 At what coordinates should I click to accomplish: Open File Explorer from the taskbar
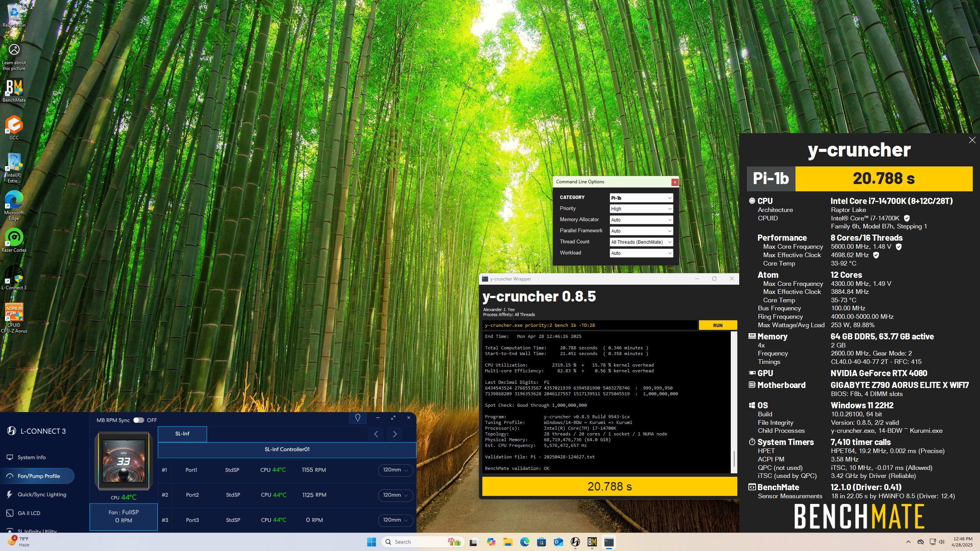(x=508, y=542)
